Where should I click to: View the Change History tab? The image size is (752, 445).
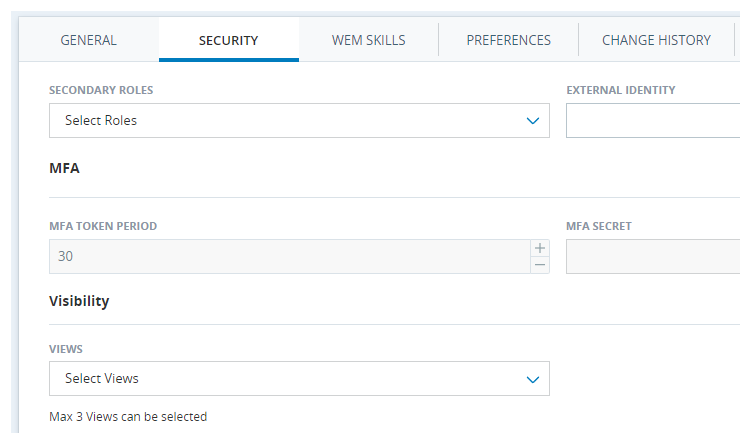tap(656, 40)
